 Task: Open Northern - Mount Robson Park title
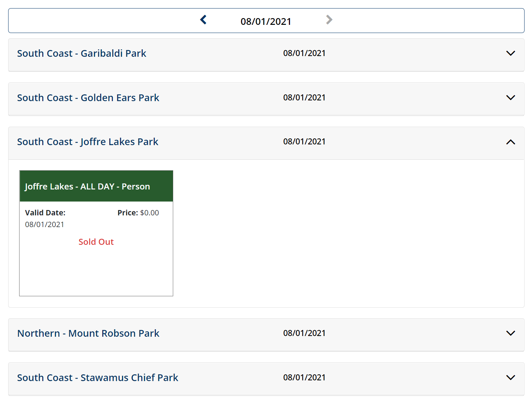(88, 334)
